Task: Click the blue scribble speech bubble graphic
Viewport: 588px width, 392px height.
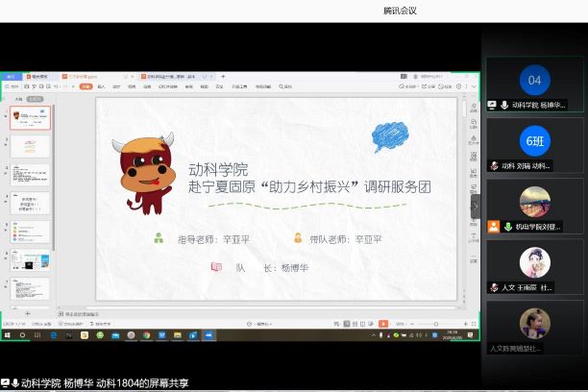Action: pyautogui.click(x=389, y=136)
